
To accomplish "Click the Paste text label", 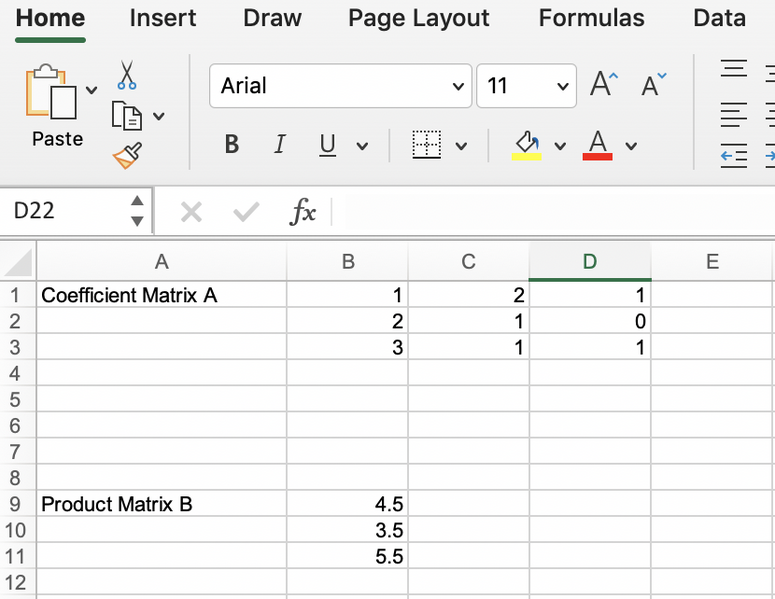I will (x=57, y=139).
